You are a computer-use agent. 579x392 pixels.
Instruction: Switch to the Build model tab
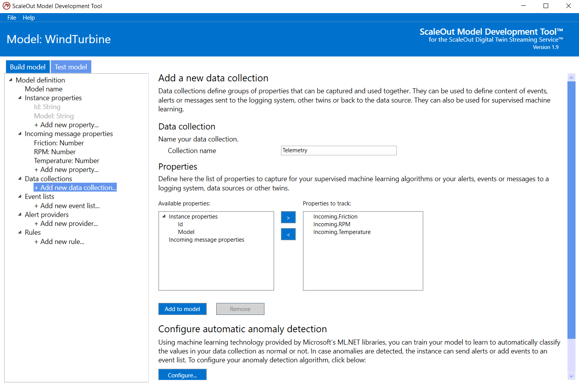tap(28, 67)
